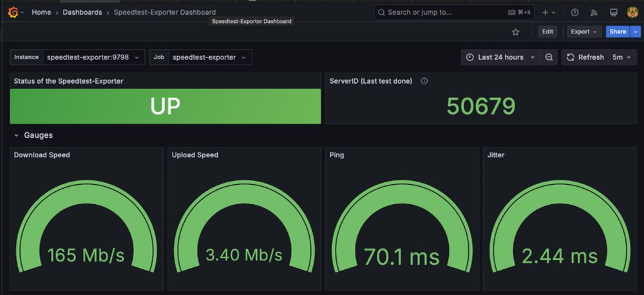This screenshot has width=644, height=295.
Task: Star this dashboard as favorite
Action: click(516, 32)
